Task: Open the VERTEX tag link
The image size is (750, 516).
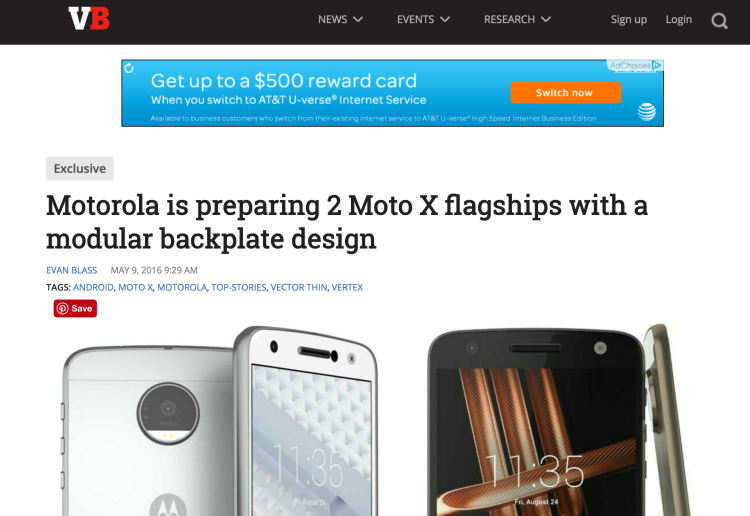Action: 347,287
